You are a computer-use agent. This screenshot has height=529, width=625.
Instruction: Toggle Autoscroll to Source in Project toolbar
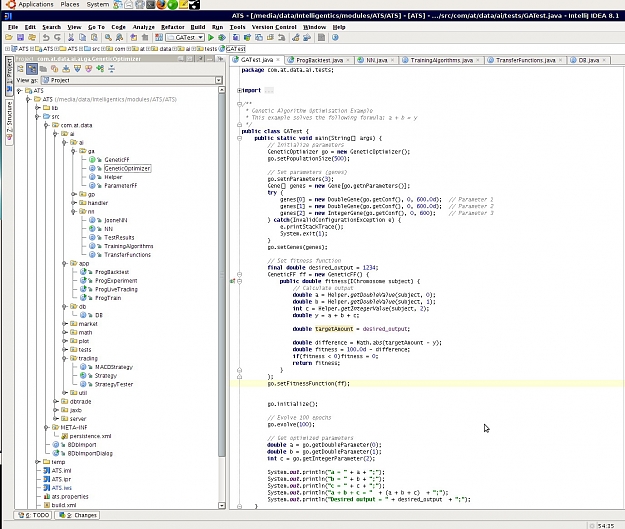[66, 69]
